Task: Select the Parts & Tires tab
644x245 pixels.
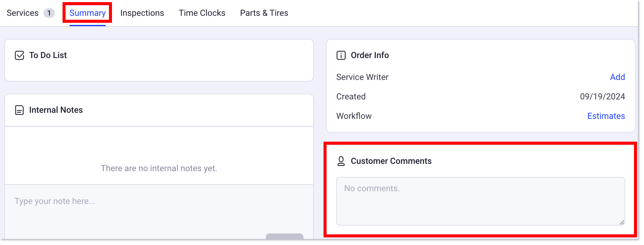Action: [264, 13]
